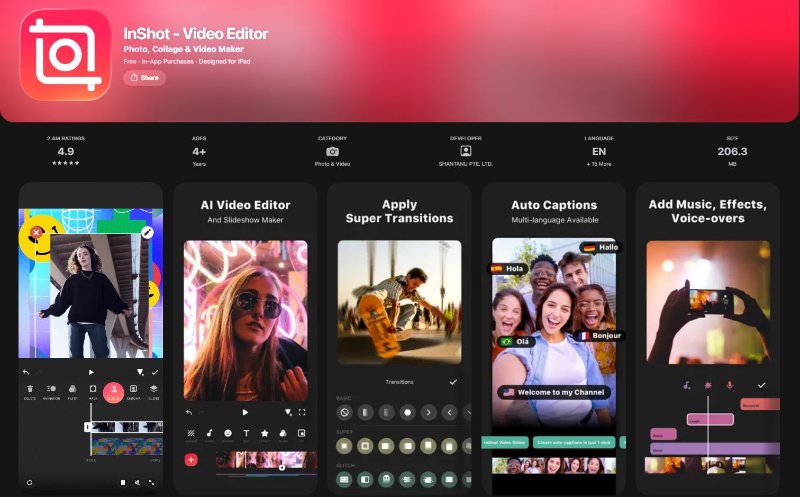The width and height of the screenshot is (800, 497).
Task: Click the Filter icon in first screenshot toolbar
Action: [72, 389]
